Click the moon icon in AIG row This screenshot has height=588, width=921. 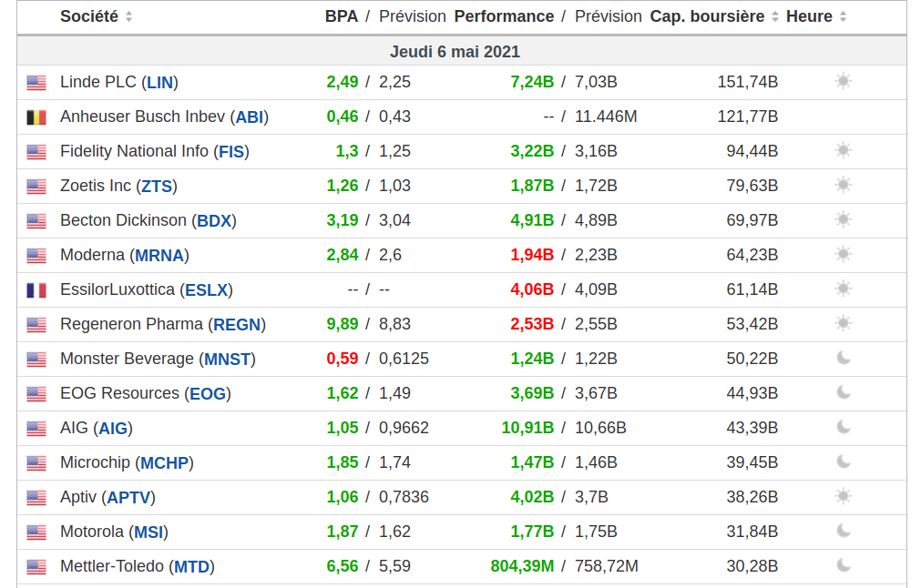point(843,427)
